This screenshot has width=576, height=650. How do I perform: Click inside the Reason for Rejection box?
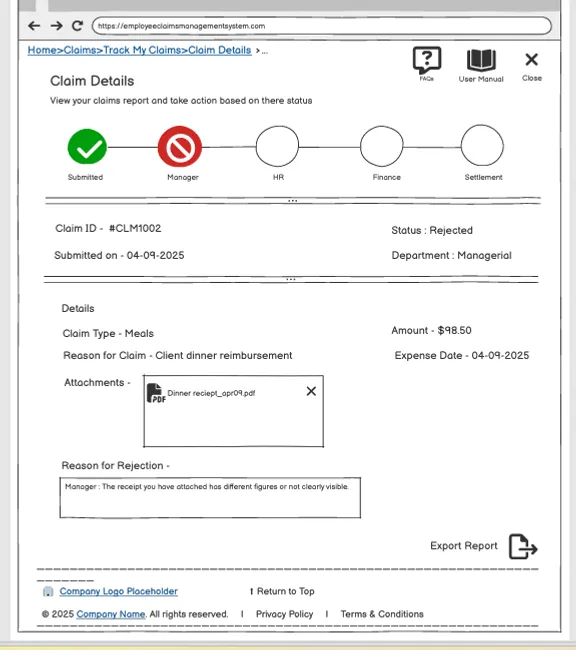(x=210, y=498)
